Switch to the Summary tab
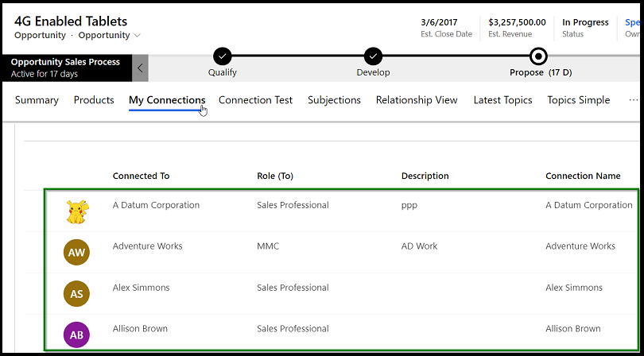 click(37, 100)
